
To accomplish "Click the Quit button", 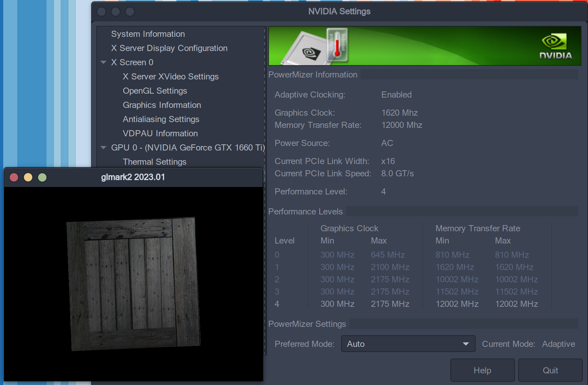I will coord(550,370).
